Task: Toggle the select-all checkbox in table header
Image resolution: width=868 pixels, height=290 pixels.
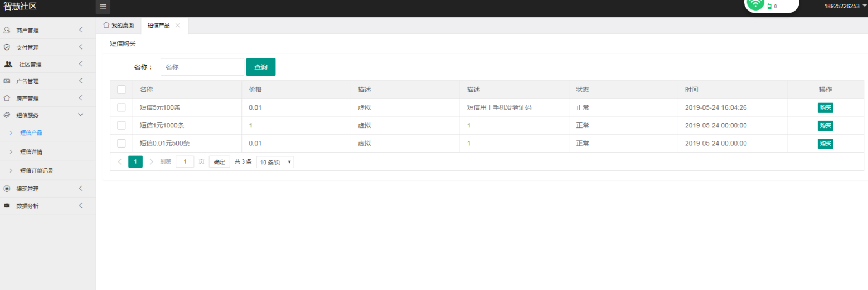Action: click(122, 90)
